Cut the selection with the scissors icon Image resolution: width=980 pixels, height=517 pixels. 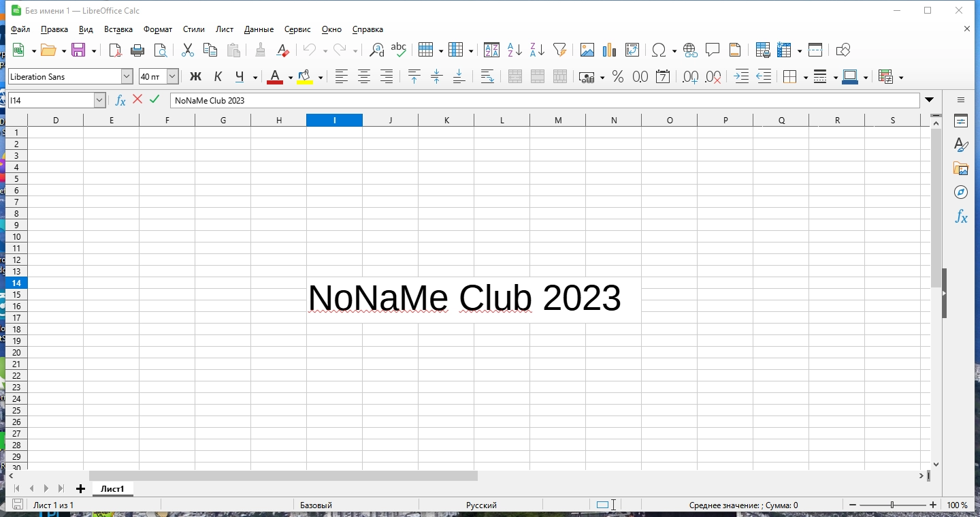[188, 50]
